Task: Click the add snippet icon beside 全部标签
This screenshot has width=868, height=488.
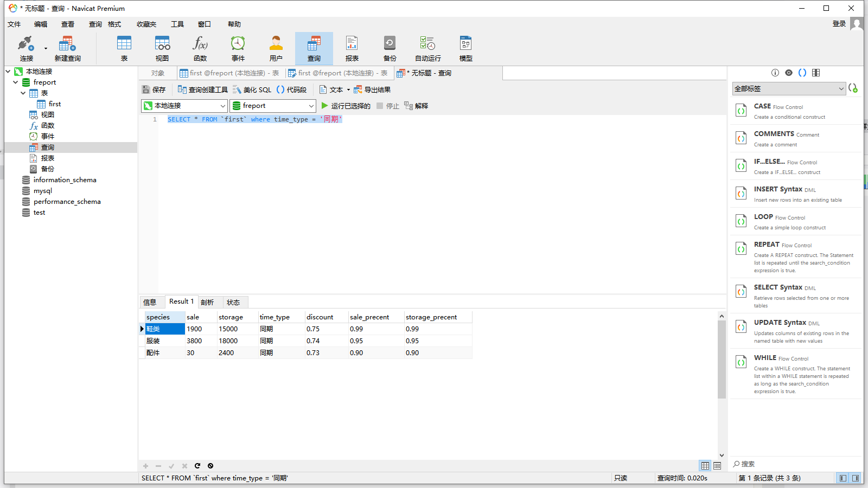Action: tap(853, 88)
